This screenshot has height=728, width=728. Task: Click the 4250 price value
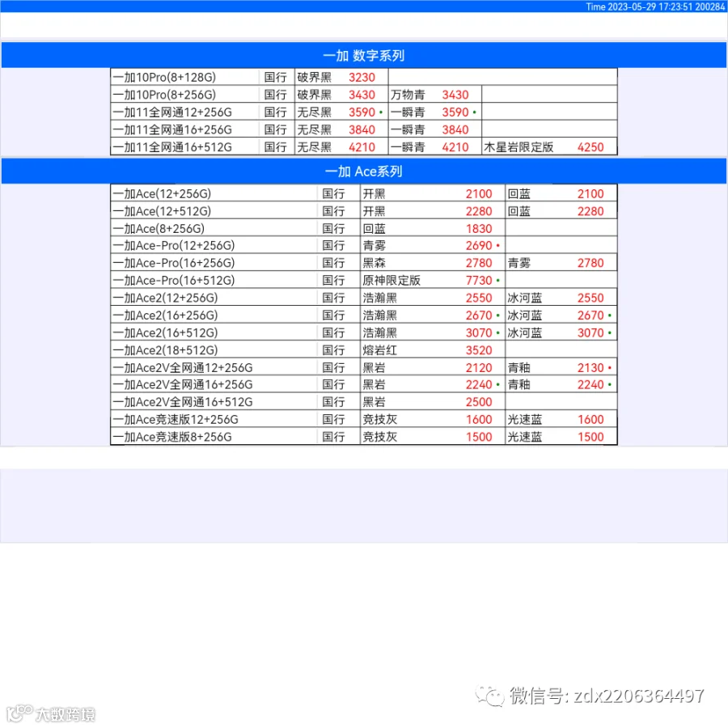(x=590, y=147)
